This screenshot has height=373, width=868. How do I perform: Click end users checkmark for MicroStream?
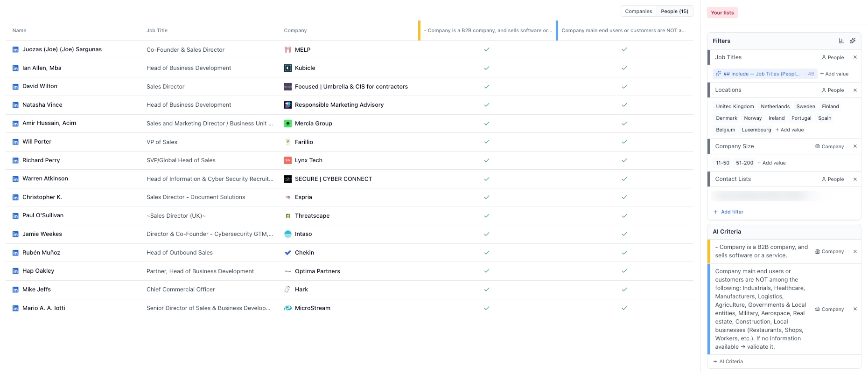click(x=624, y=308)
